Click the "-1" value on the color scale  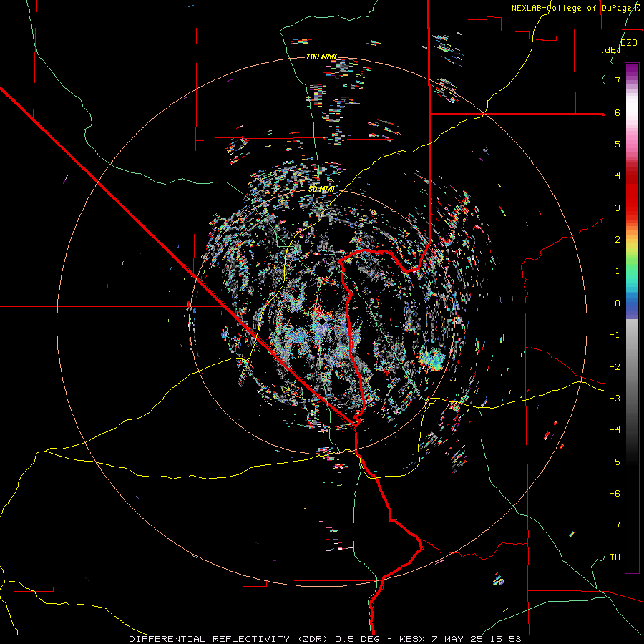(615, 335)
